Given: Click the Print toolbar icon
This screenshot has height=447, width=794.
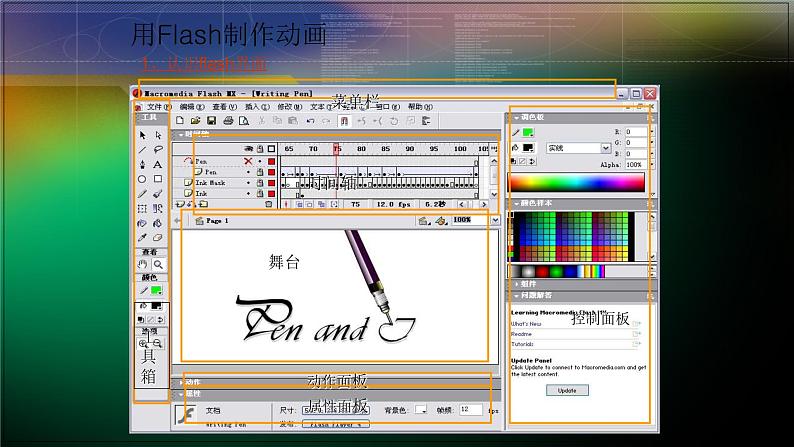Looking at the screenshot, I should click(228, 120).
